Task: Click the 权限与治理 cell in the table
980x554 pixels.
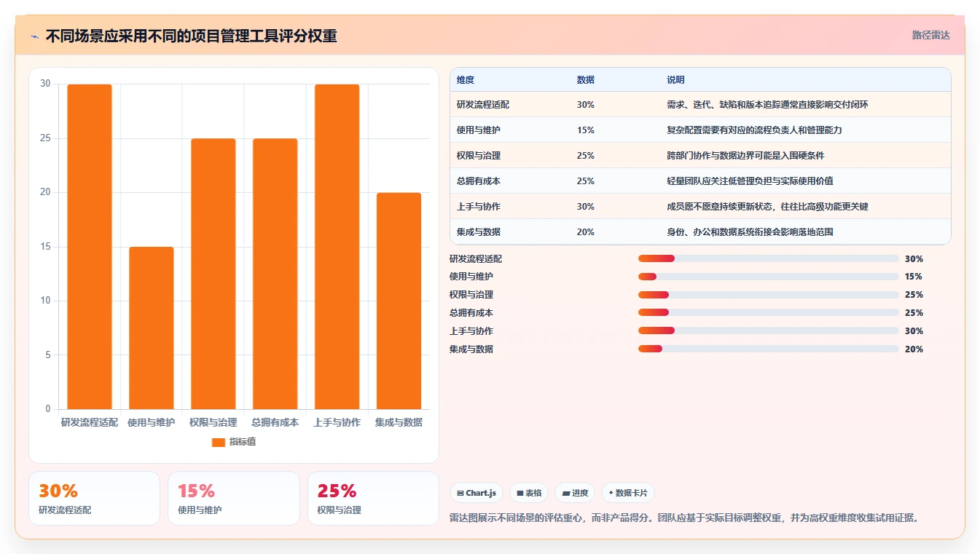Action: 479,156
